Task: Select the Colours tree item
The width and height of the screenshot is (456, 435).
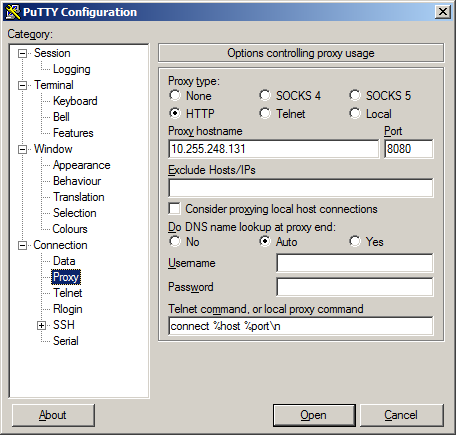Action: point(70,229)
